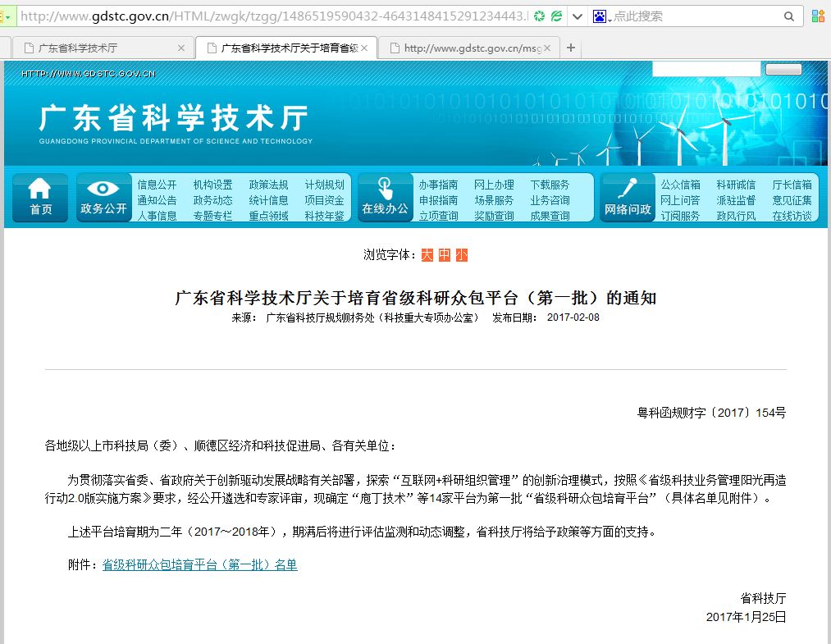This screenshot has height=644, width=831.
Task: Set browsing font size to 中
Action: pos(444,255)
